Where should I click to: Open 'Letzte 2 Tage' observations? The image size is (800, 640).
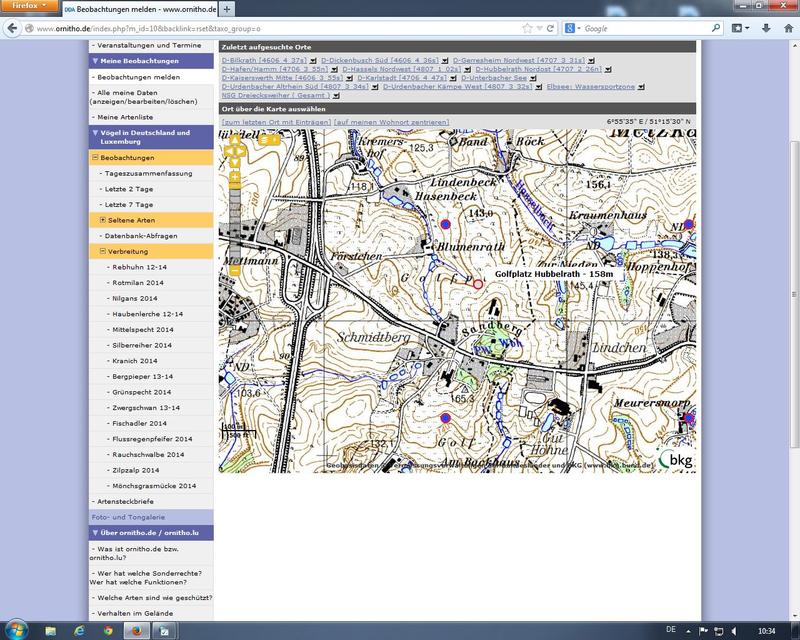point(129,189)
